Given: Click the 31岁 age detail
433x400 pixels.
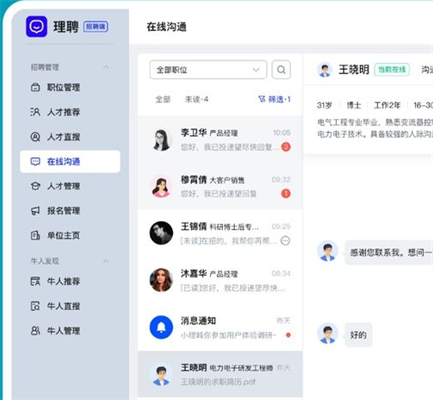Looking at the screenshot, I should 324,105.
